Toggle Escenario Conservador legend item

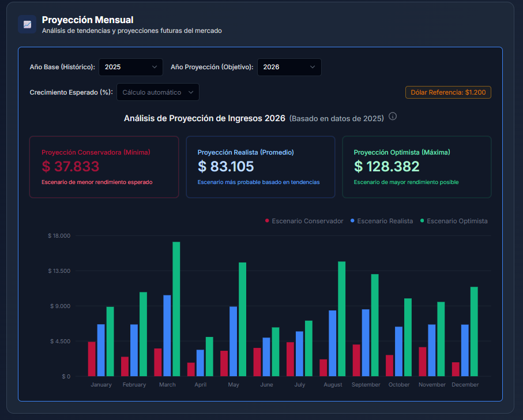pyautogui.click(x=307, y=221)
